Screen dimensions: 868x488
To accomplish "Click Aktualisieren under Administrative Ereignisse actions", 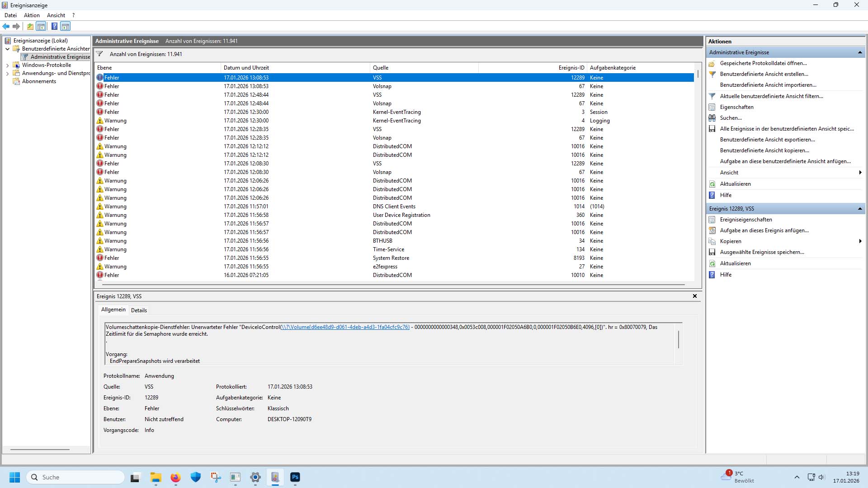I will (735, 184).
